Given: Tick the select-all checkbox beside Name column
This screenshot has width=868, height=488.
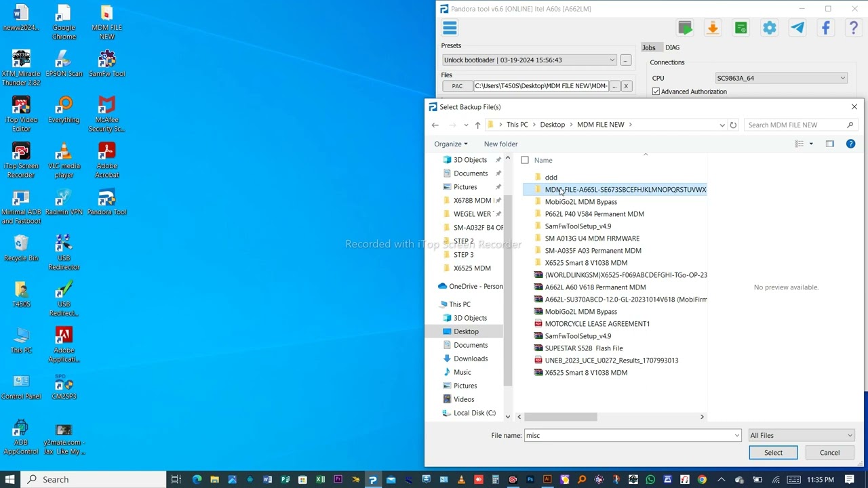Looking at the screenshot, I should (525, 161).
